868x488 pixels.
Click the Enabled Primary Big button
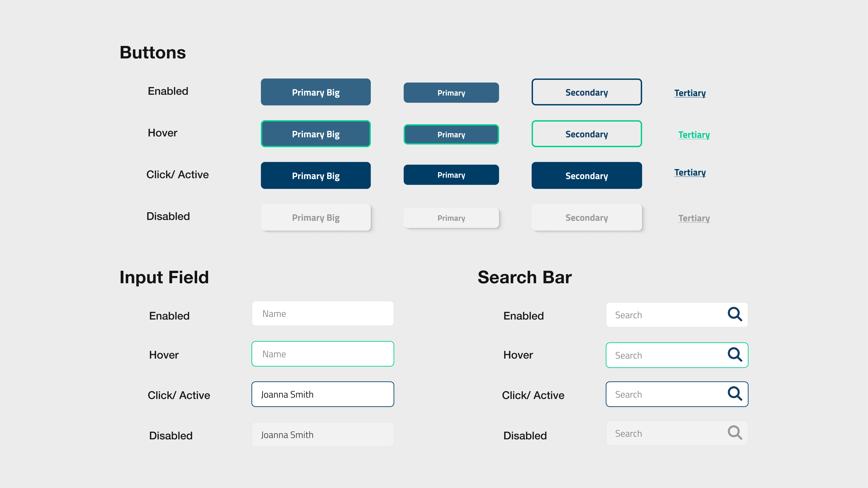(316, 92)
